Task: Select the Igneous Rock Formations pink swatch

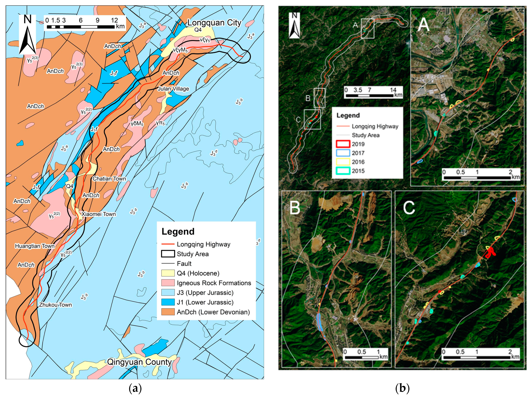Action: coord(168,283)
